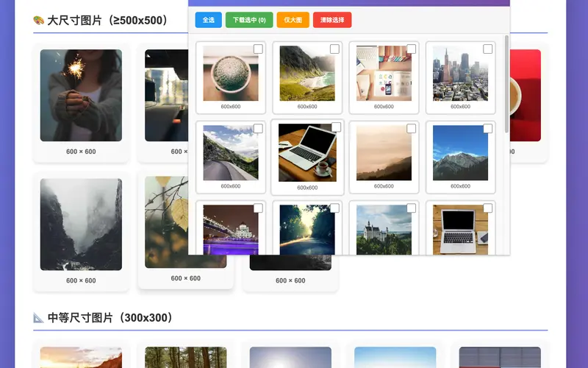Viewport: 588px width, 368px height.
Task: Open the castle photo thumbnail
Action: pos(384,230)
